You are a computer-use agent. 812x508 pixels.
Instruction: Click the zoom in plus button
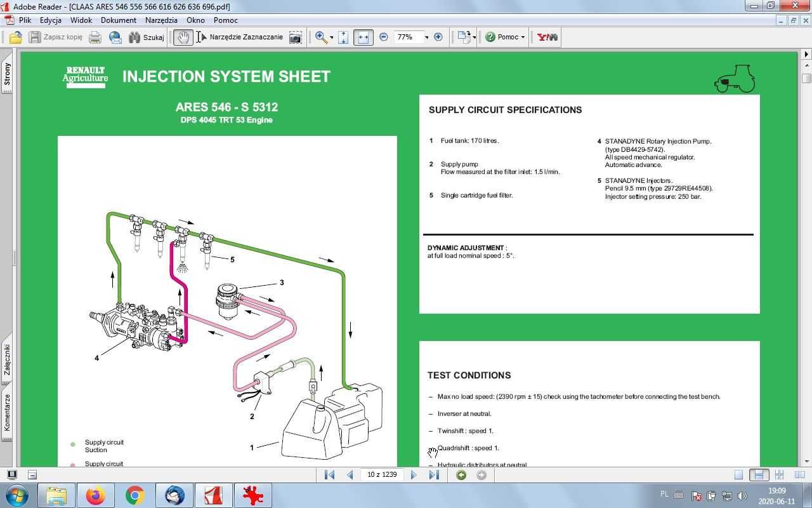tap(438, 37)
